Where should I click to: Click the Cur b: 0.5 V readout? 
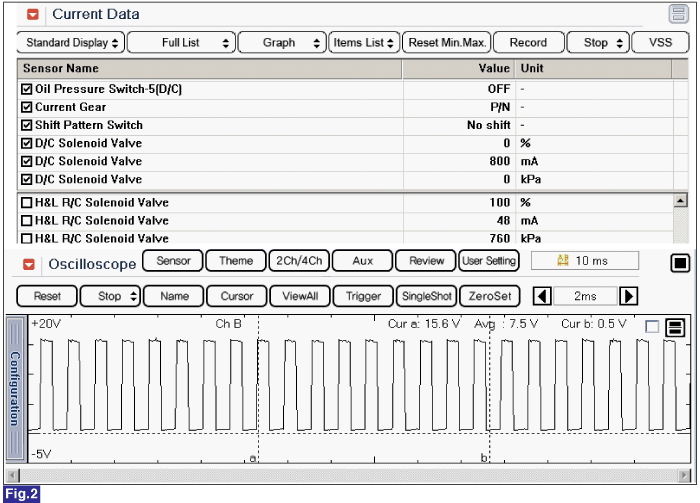tap(594, 324)
